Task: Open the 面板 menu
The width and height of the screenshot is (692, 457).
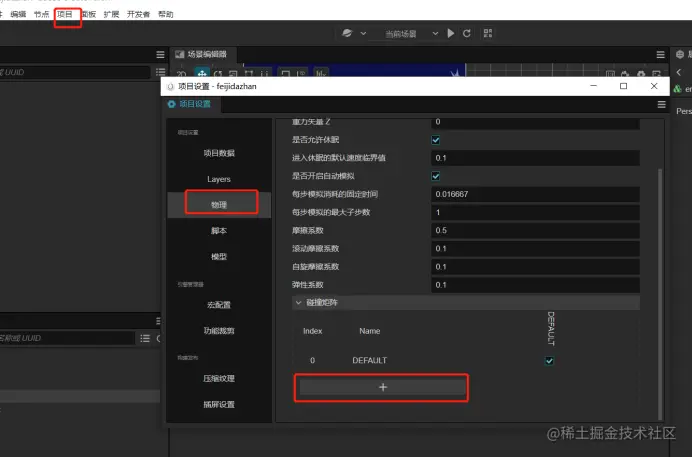Action: (x=89, y=14)
